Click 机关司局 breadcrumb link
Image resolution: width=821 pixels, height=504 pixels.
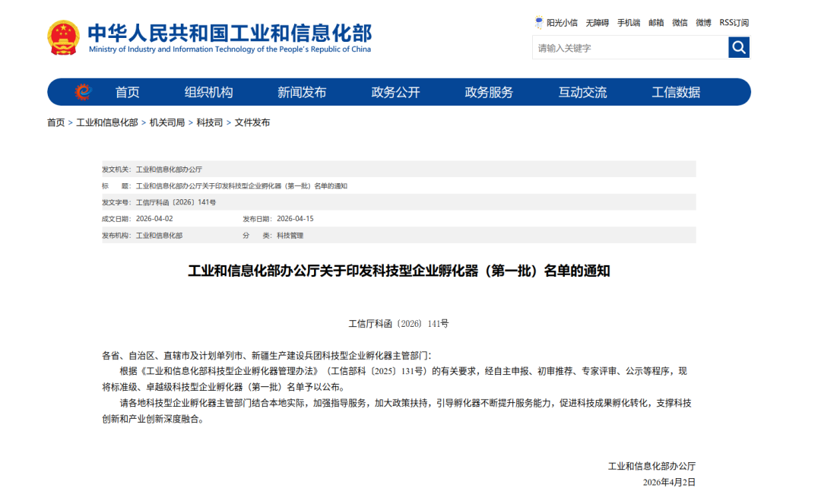pyautogui.click(x=167, y=122)
